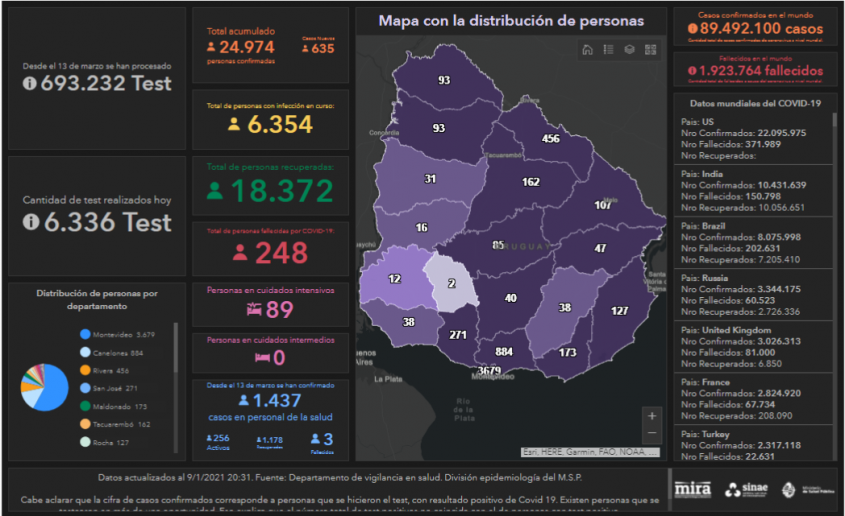
Task: Open the basemap gallery grid icon
Action: 650,49
